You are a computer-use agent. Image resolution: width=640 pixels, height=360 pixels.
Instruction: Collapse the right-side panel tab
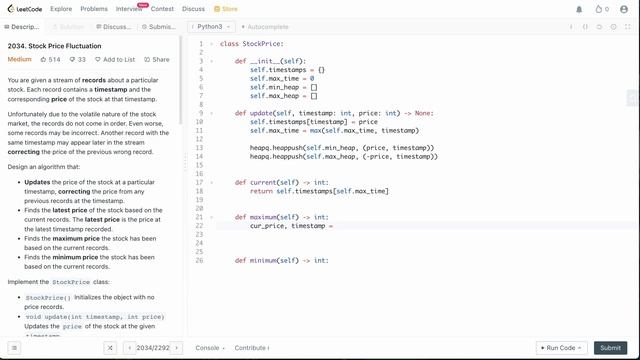tap(633, 98)
